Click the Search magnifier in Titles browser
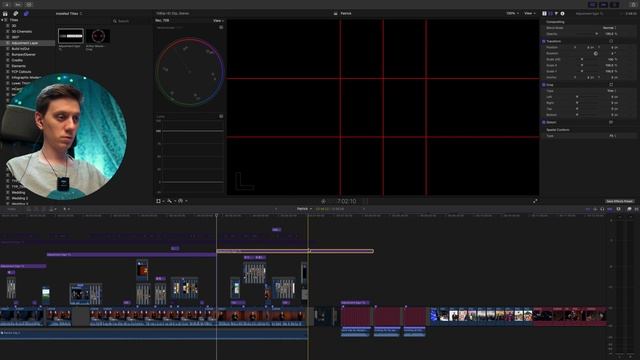Screen dimensions: 640x360 point(115,21)
